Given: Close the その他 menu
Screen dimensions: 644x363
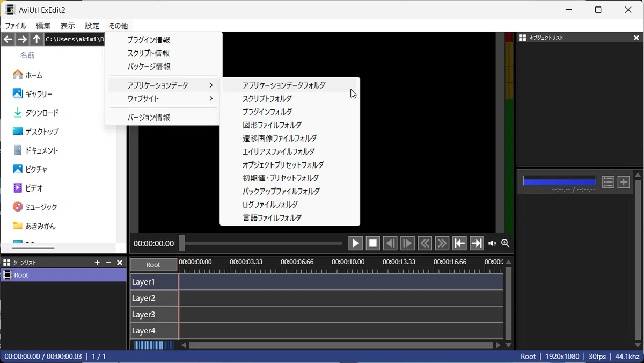Looking at the screenshot, I should [x=119, y=26].
